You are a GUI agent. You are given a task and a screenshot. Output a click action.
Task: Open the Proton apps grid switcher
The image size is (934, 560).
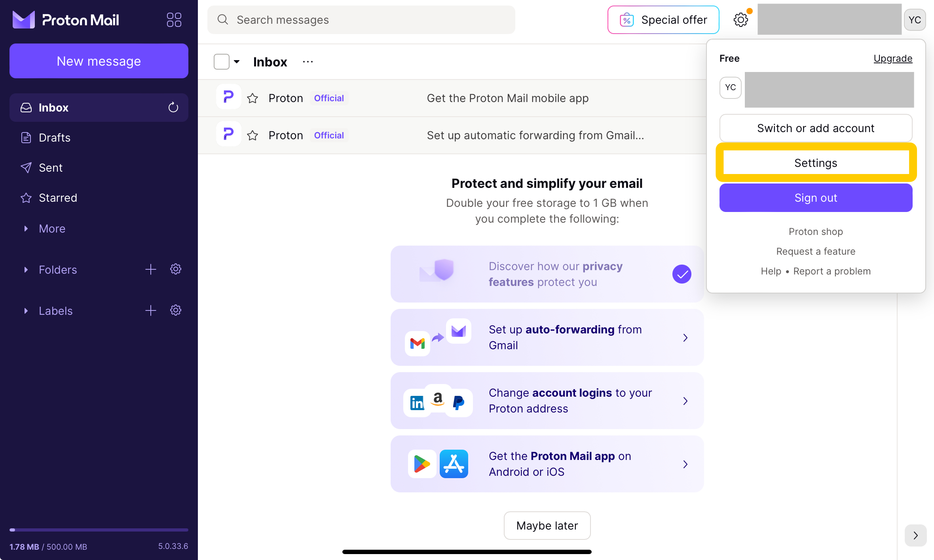click(x=174, y=20)
